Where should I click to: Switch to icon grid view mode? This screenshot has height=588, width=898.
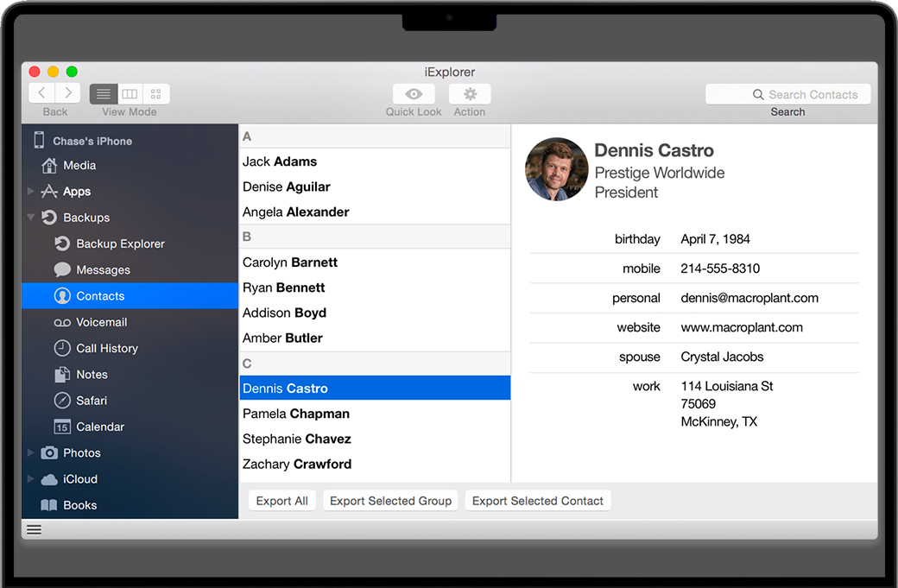(x=155, y=94)
